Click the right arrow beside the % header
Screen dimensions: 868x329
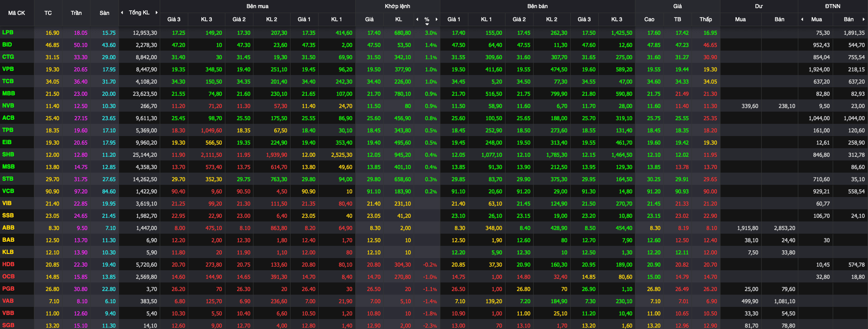click(x=436, y=19)
